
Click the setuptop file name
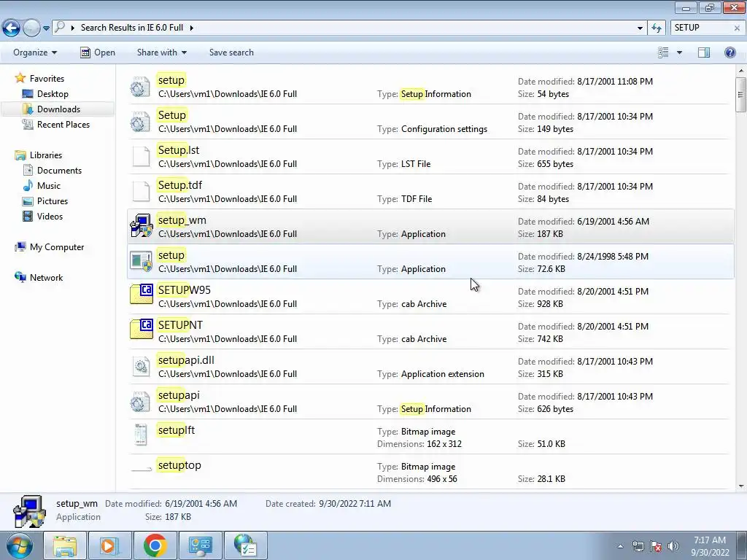179,465
